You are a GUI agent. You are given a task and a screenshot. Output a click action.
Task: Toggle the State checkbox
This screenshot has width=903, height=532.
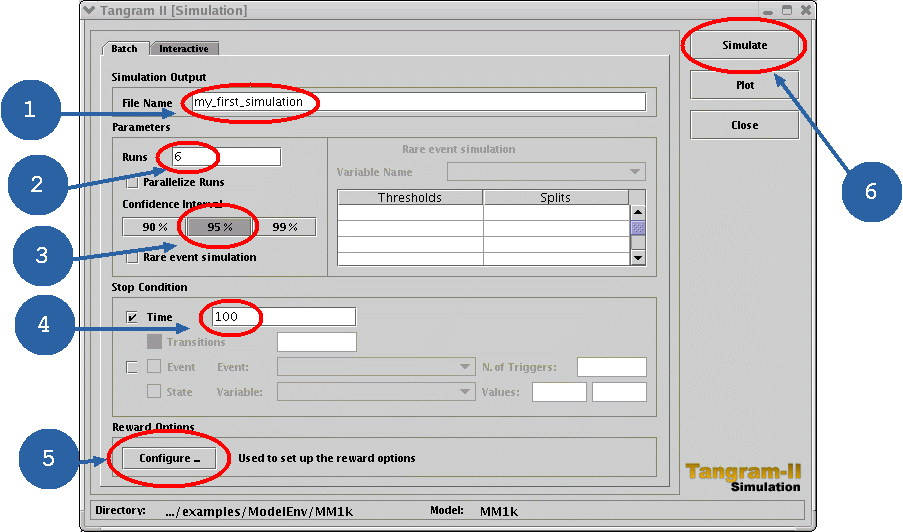(154, 392)
